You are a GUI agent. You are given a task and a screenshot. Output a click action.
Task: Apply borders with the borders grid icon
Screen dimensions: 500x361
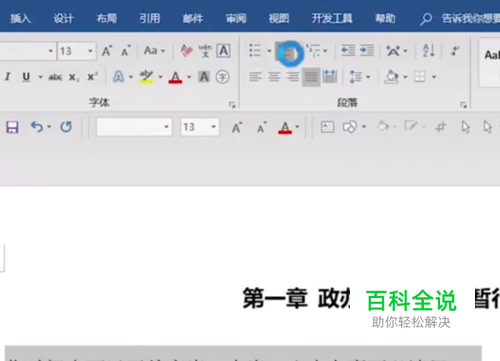[x=420, y=77]
